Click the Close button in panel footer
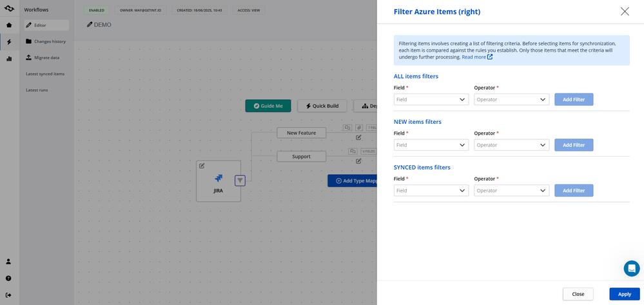644x305 pixels. 578,294
